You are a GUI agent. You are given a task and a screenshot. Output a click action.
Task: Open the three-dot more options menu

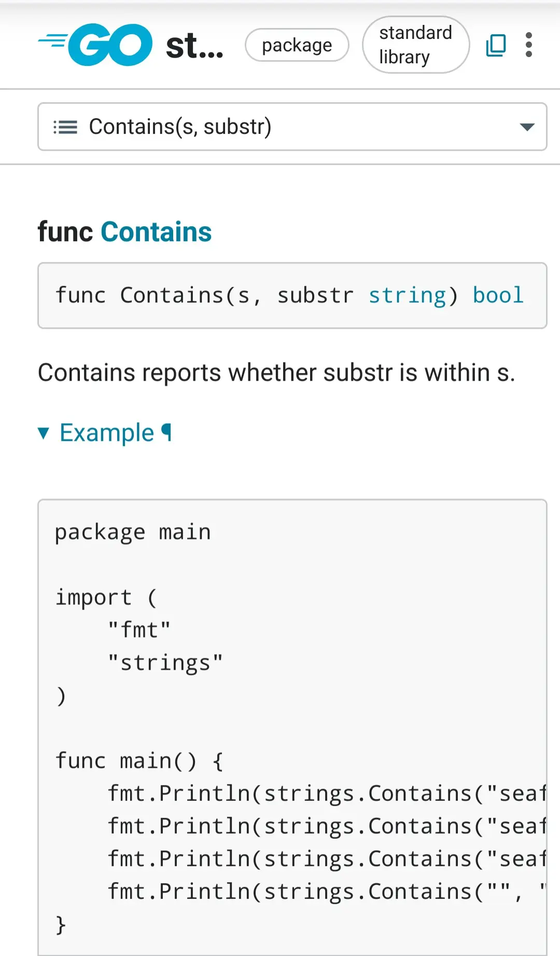click(x=528, y=45)
